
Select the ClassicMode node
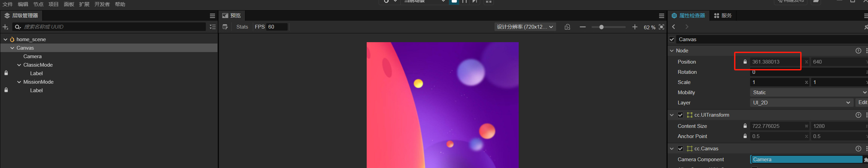coord(38,65)
